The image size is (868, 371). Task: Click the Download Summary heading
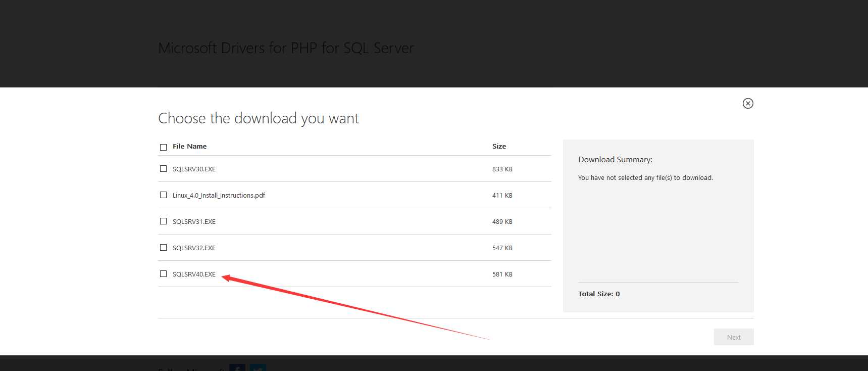click(x=615, y=160)
